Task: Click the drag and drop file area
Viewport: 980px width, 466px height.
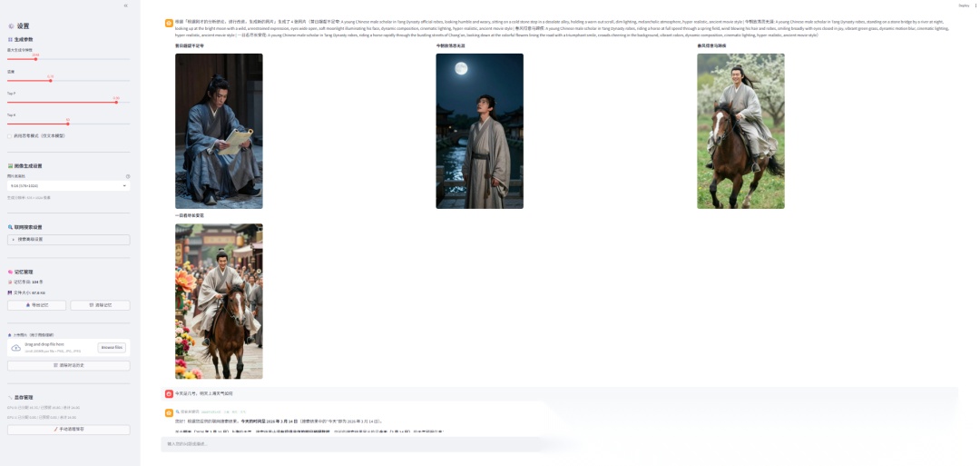Action: coord(68,348)
